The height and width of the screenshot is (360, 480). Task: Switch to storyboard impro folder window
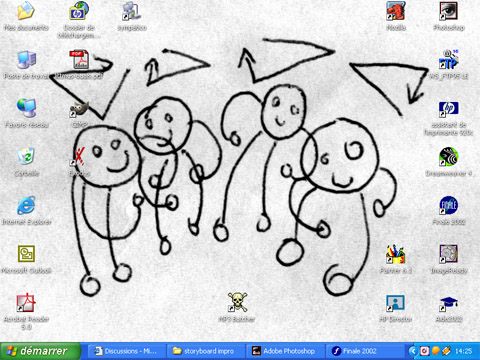click(205, 351)
